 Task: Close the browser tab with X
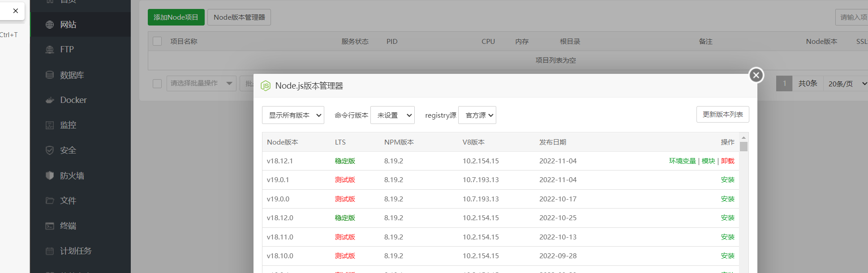pyautogui.click(x=16, y=11)
